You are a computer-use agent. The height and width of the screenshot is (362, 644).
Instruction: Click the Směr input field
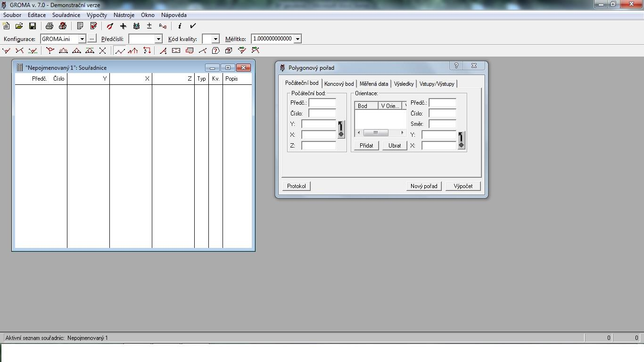pyautogui.click(x=442, y=124)
